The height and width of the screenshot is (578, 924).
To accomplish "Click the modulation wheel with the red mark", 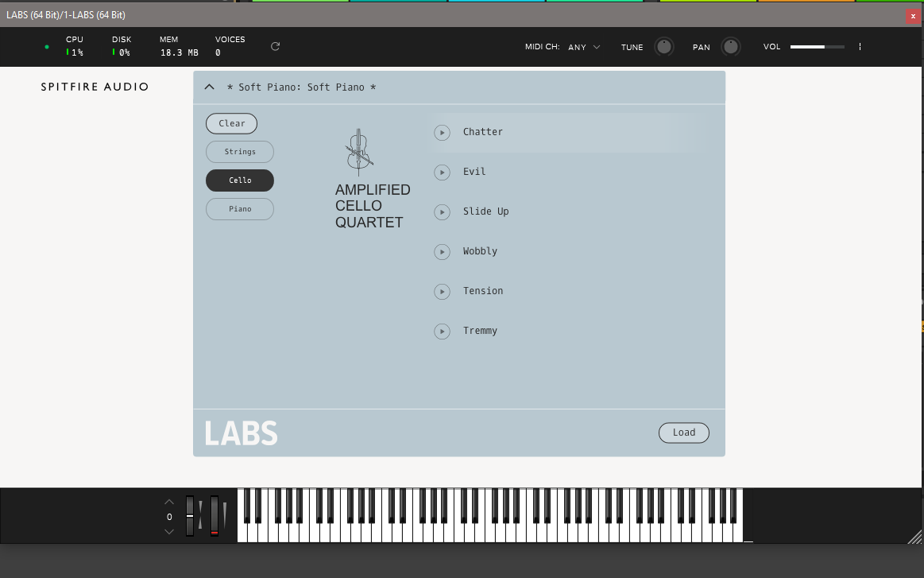I will tap(215, 516).
